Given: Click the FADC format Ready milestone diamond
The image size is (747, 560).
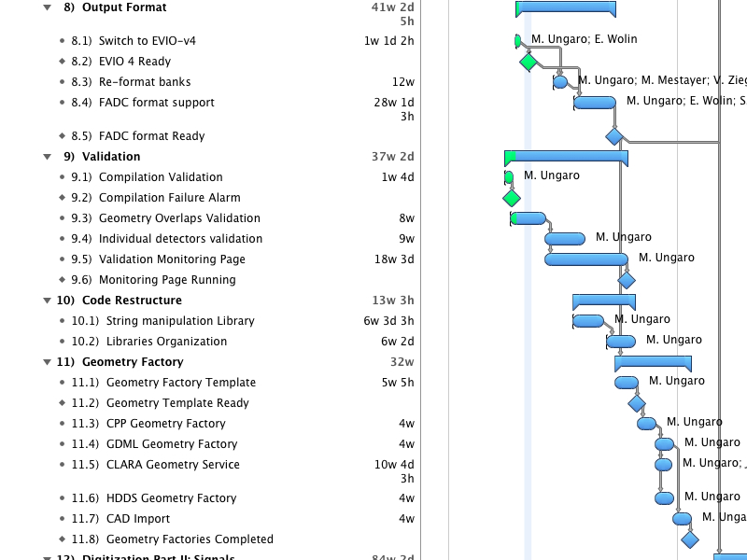Looking at the screenshot, I should 614,136.
